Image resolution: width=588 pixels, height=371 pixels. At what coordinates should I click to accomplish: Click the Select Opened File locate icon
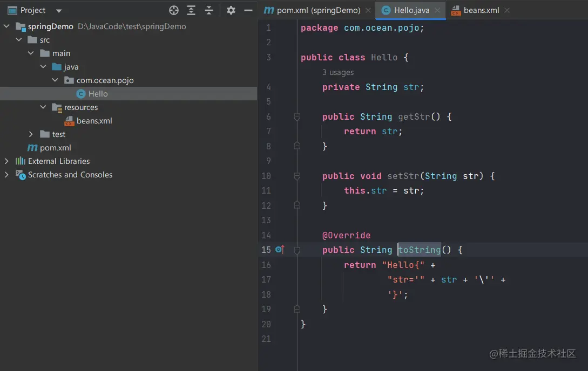tap(174, 10)
